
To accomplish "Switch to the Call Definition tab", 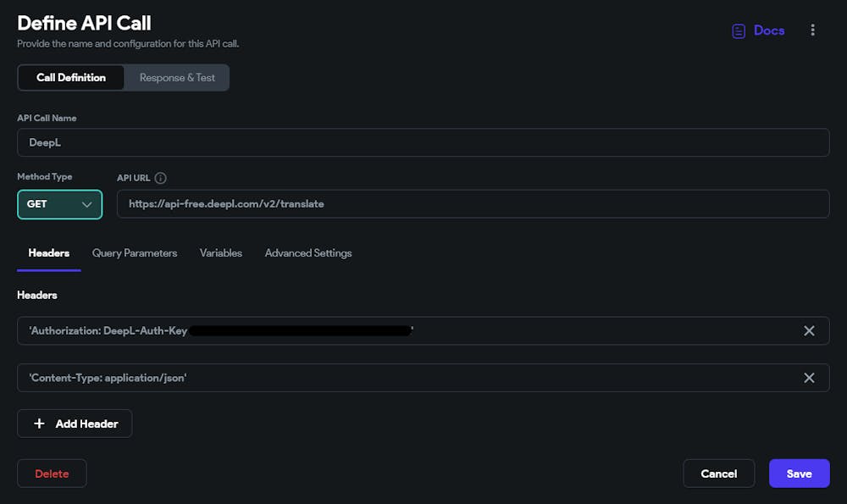I will click(x=71, y=78).
